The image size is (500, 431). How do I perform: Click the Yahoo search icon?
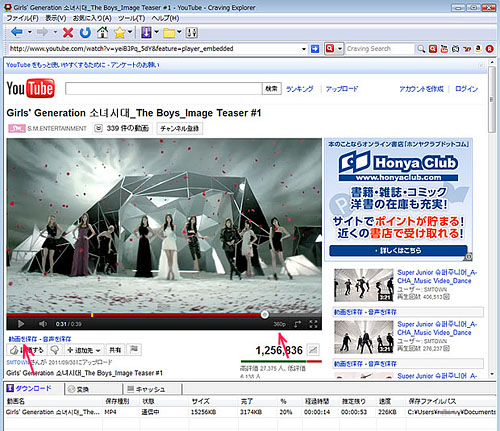click(467, 49)
